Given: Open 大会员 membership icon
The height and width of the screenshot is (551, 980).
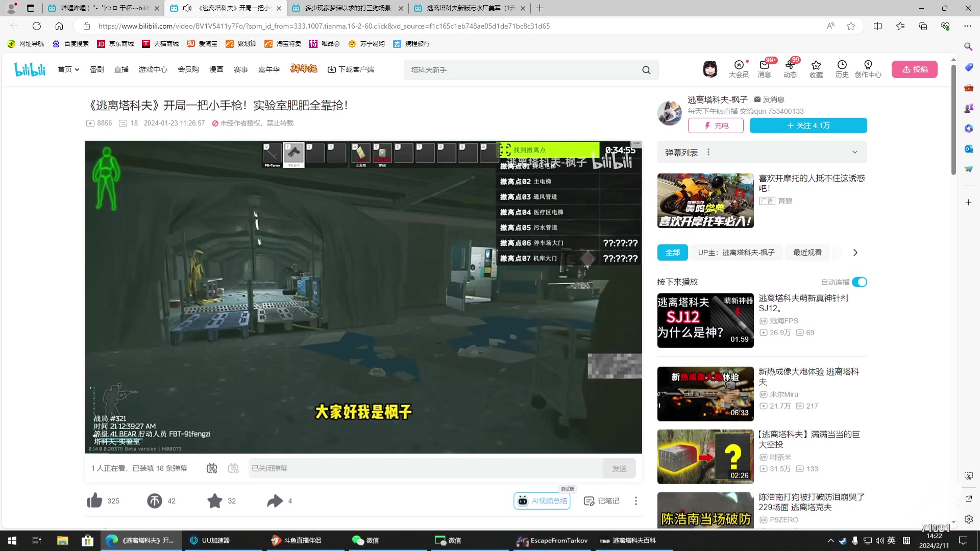Looking at the screenshot, I should (739, 69).
